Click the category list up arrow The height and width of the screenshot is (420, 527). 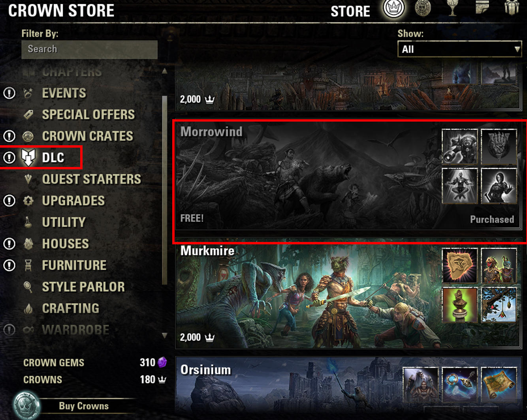point(165,71)
